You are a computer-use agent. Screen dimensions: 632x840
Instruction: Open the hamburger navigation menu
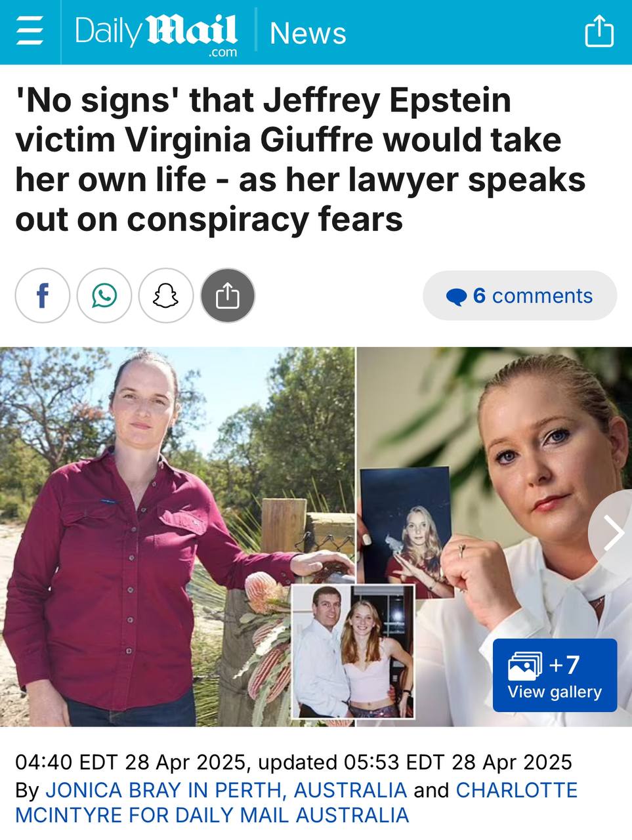[x=30, y=31]
